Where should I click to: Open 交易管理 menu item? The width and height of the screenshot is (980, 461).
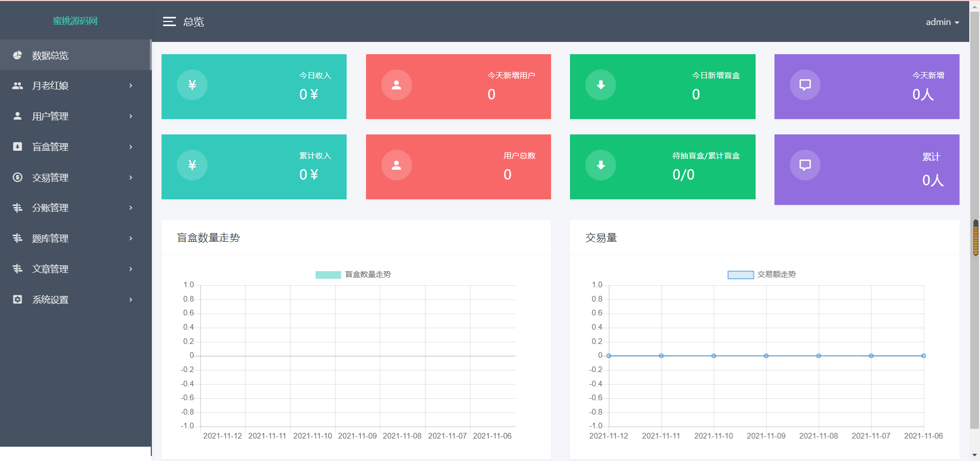click(75, 178)
